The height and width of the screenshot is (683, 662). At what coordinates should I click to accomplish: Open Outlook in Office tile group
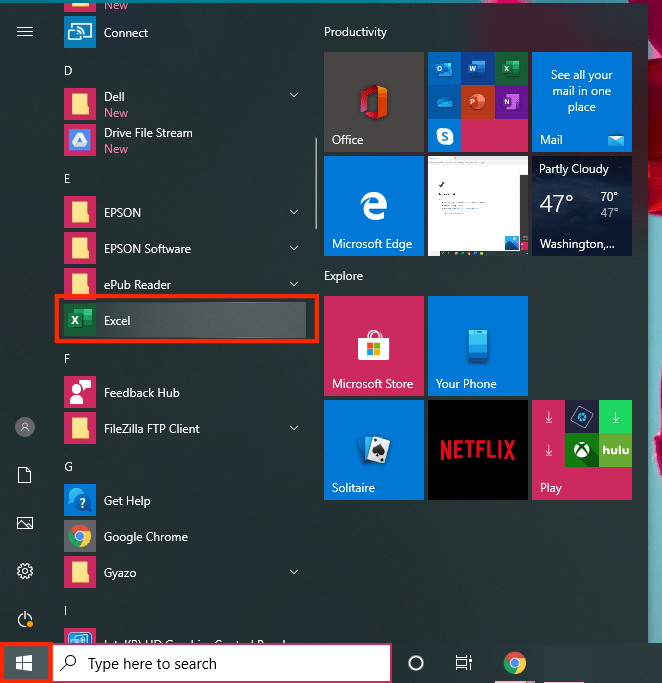444,68
